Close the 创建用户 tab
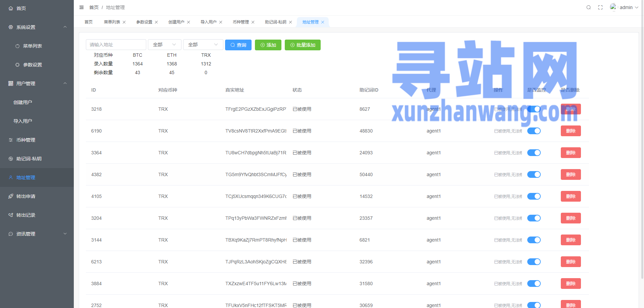 [x=189, y=22]
